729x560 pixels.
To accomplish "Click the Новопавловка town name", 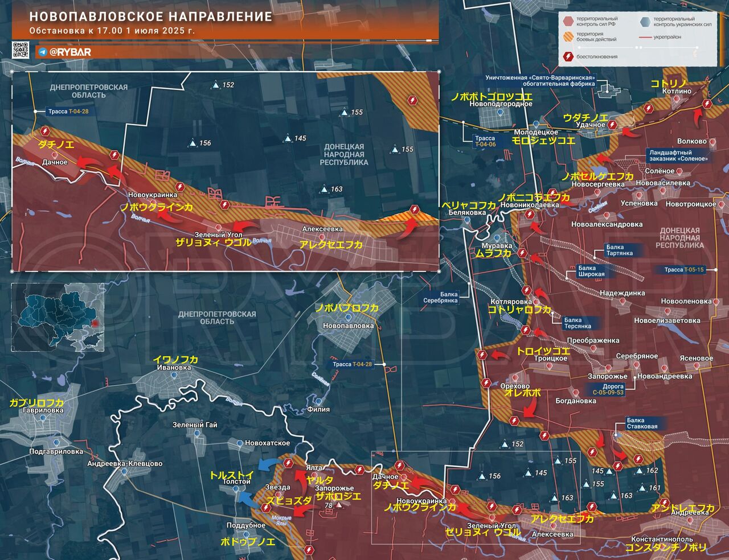I will click(348, 326).
